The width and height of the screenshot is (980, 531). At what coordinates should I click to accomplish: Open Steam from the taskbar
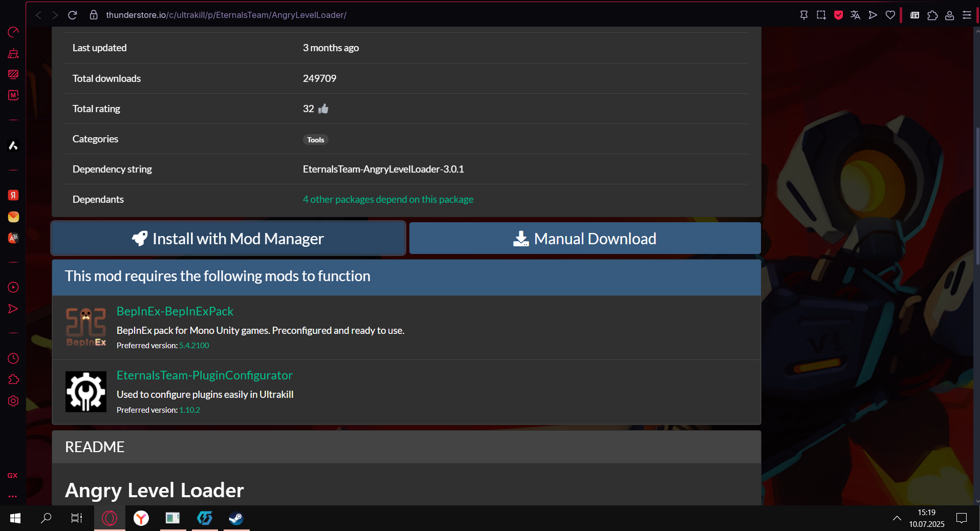click(236, 518)
